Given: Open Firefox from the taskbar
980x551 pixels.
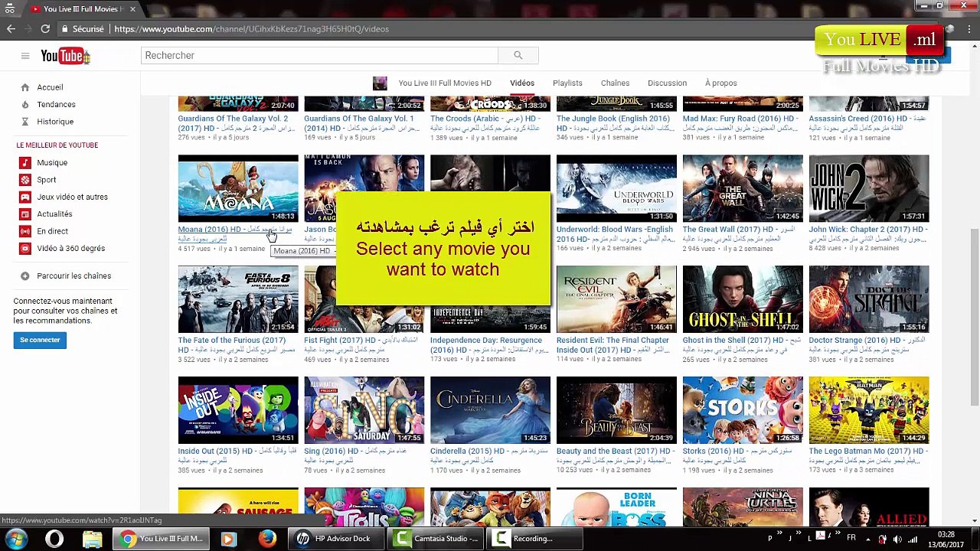Looking at the screenshot, I should pos(266,539).
